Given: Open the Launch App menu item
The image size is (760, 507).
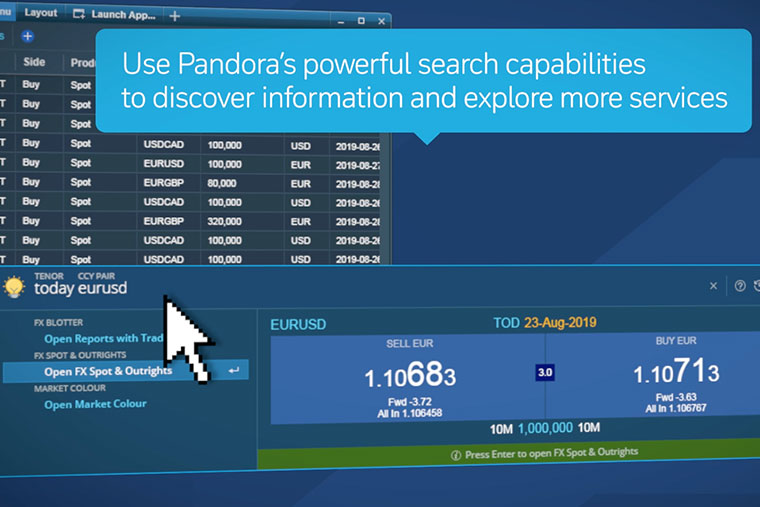Looking at the screenshot, I should 123,15.
